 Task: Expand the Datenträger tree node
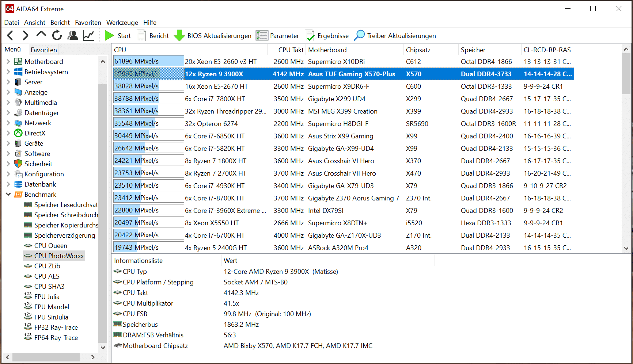coord(8,112)
